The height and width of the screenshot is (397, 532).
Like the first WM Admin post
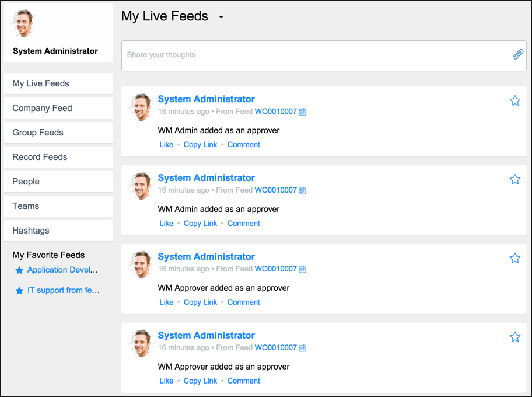166,145
